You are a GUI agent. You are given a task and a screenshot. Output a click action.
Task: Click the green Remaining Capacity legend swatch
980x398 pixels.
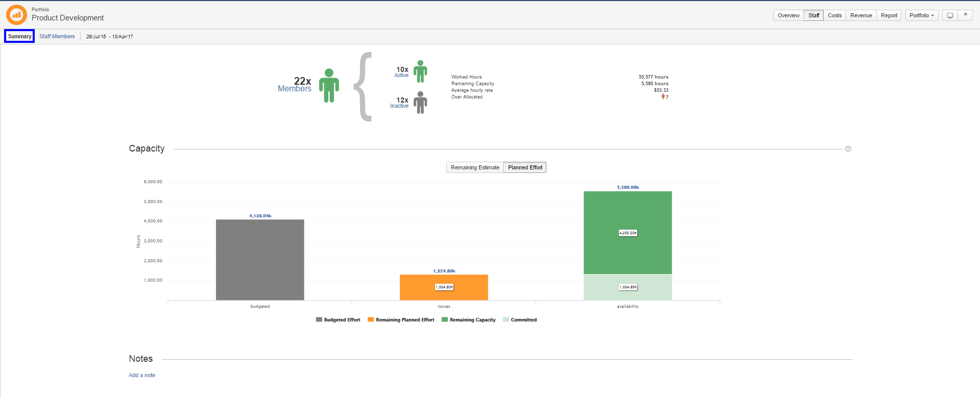[x=445, y=320]
